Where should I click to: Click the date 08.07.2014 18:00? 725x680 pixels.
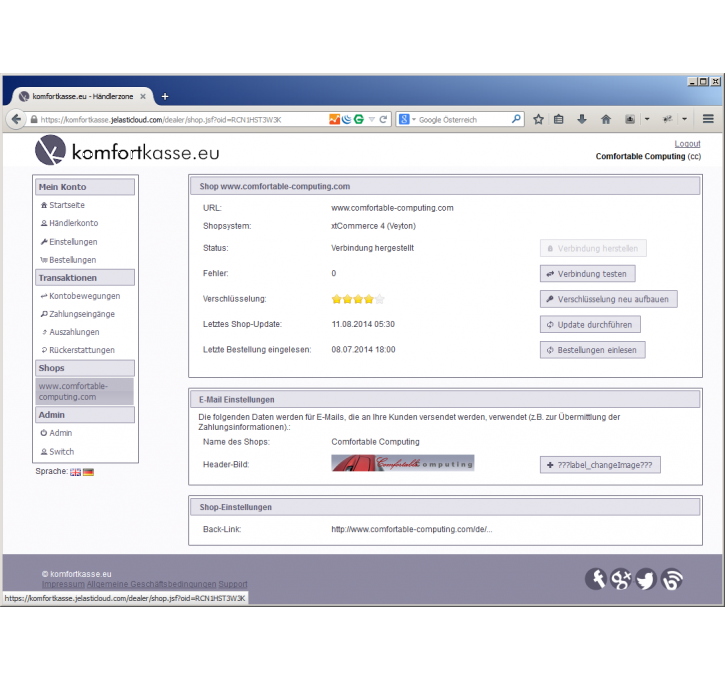coord(363,349)
